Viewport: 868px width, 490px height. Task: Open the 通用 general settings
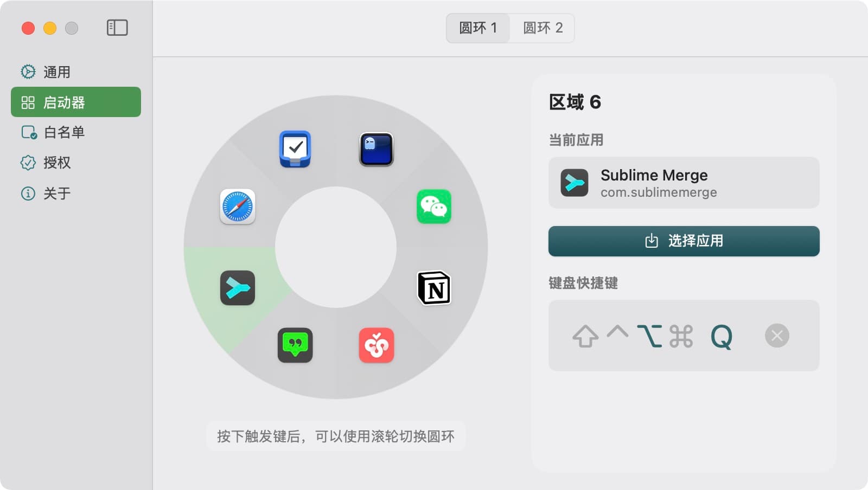[76, 72]
